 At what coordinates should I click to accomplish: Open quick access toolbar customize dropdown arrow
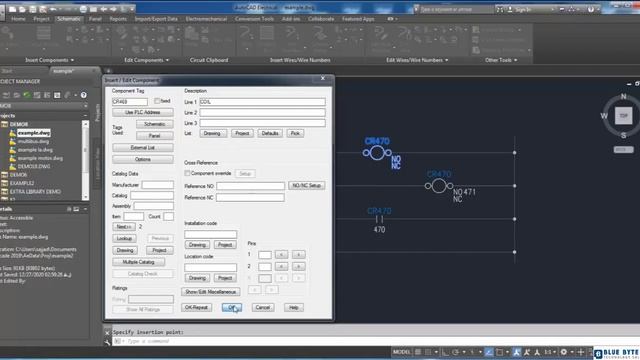coord(132,9)
